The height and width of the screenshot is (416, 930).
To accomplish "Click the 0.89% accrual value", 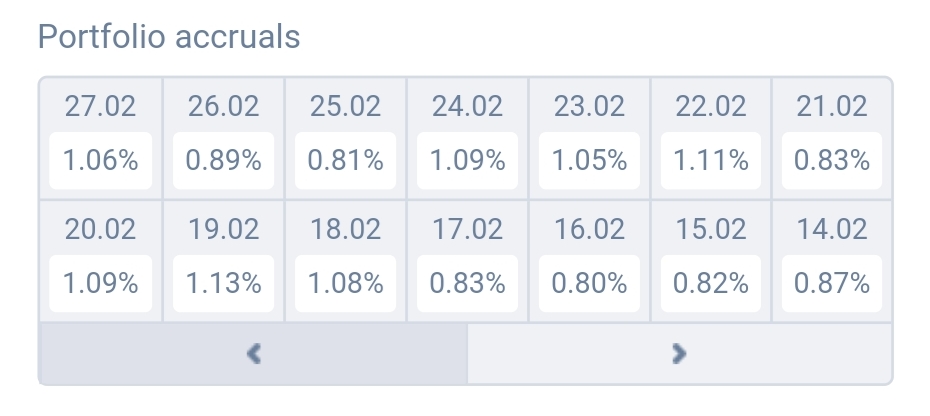I will (223, 160).
